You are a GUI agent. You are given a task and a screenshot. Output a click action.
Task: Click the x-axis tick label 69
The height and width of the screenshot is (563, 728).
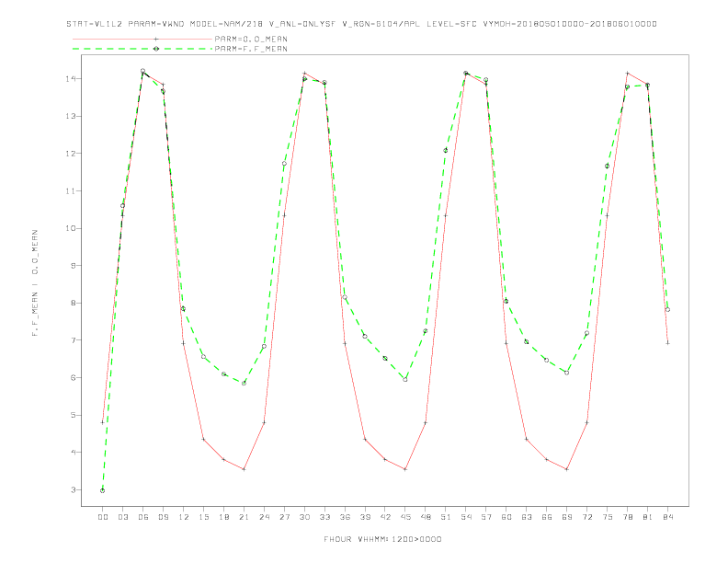567,517
